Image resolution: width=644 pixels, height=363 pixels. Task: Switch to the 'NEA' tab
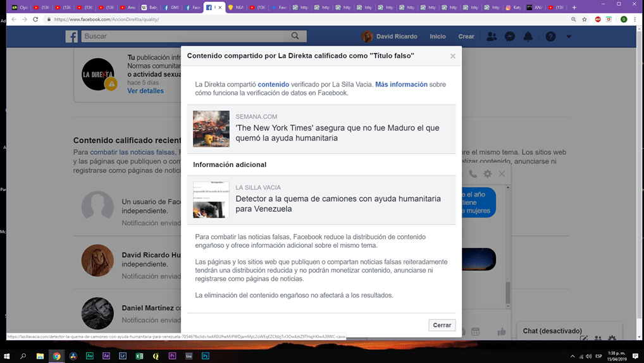click(x=236, y=8)
